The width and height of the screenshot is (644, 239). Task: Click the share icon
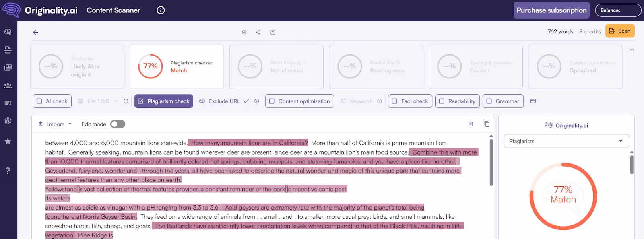click(258, 32)
